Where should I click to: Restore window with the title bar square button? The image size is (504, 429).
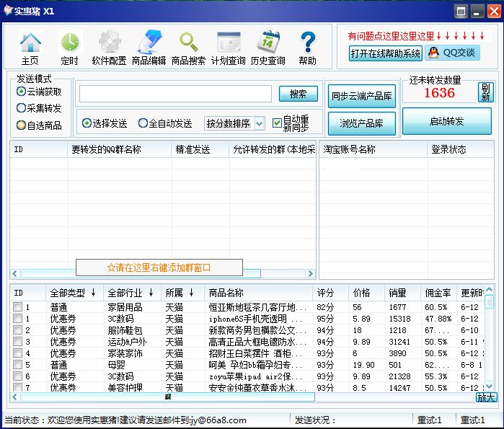(461, 12)
